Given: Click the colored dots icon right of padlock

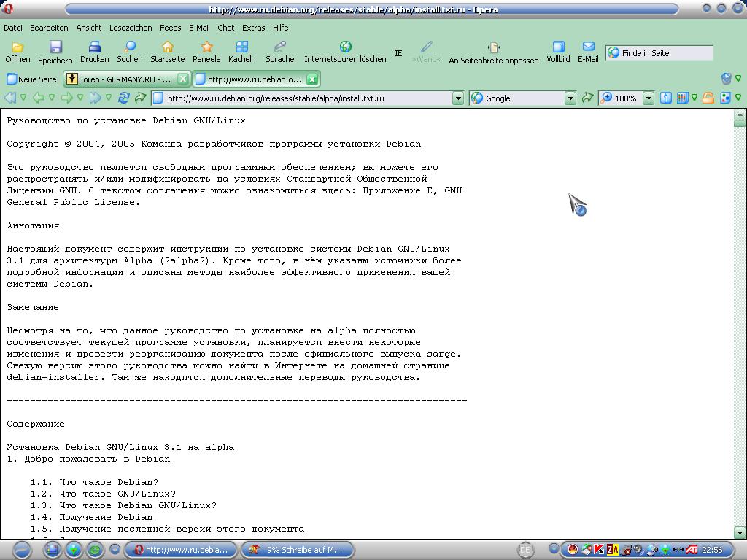Looking at the screenshot, I should (x=726, y=98).
